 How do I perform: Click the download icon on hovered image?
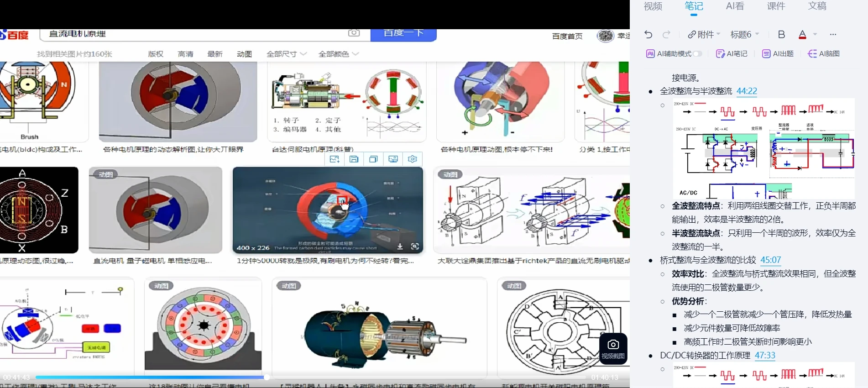tap(400, 246)
